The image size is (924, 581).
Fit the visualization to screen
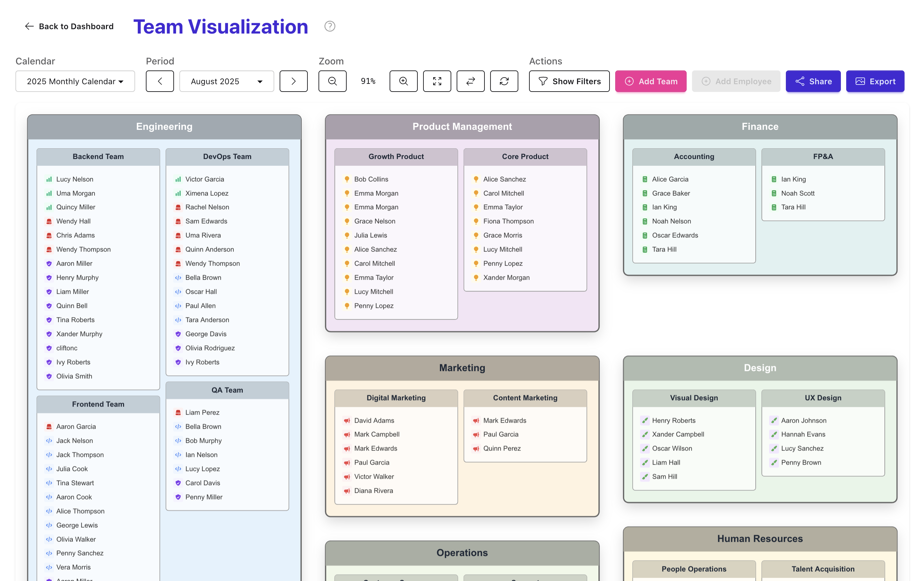[437, 81]
